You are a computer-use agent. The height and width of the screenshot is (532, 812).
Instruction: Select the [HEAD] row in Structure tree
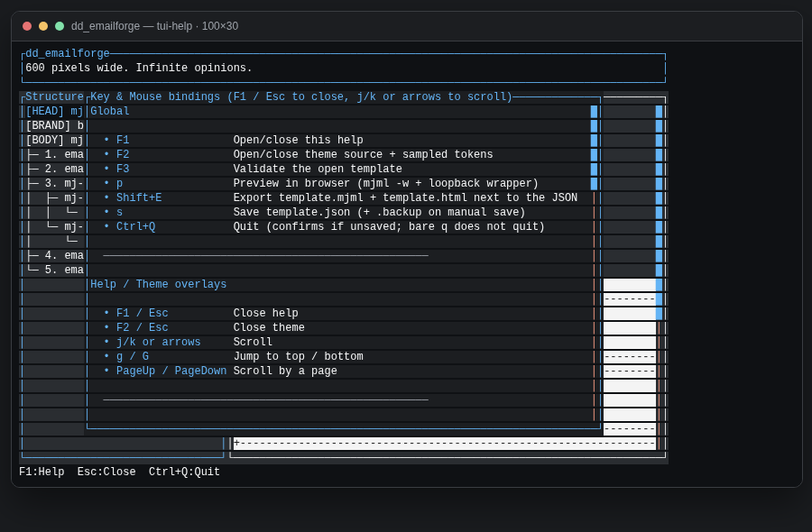click(x=54, y=111)
